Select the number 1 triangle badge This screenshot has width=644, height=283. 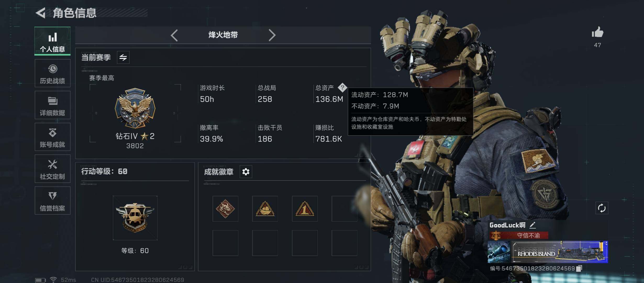pyautogui.click(x=305, y=209)
